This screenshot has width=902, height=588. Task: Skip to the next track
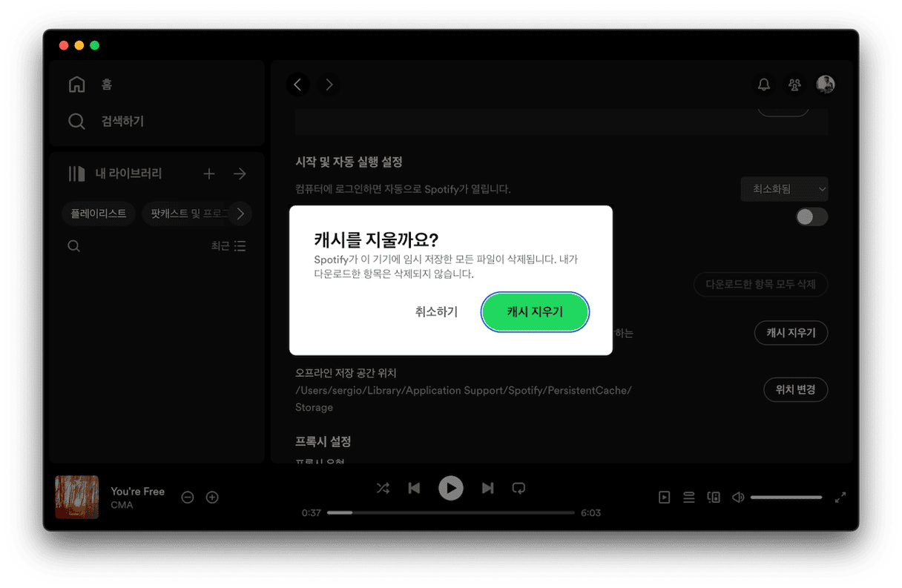[x=487, y=488]
